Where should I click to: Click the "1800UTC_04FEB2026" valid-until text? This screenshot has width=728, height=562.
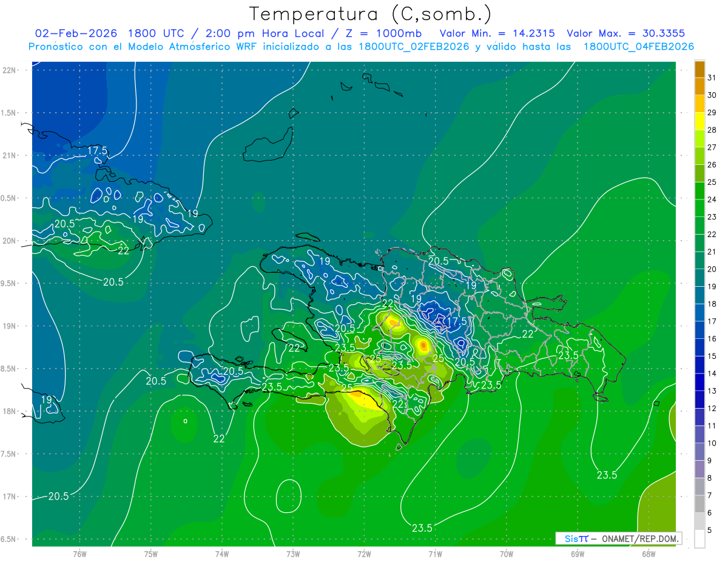(639, 47)
